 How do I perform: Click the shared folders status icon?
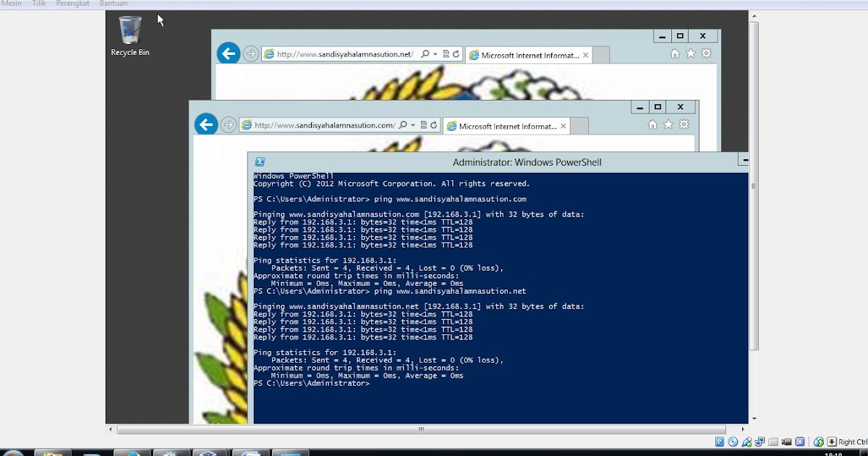(x=773, y=442)
